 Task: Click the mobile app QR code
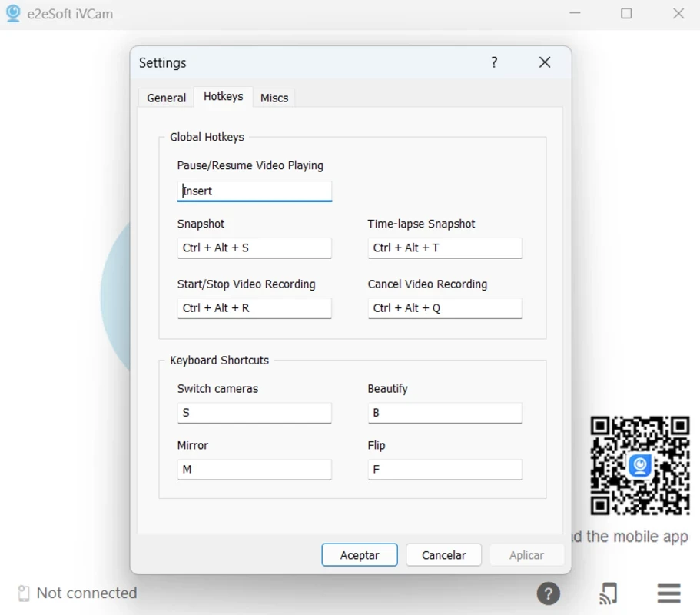(x=639, y=466)
